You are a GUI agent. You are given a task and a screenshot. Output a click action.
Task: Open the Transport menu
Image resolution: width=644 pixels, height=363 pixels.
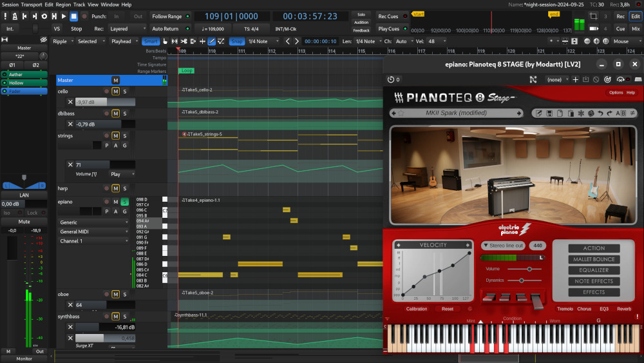[x=32, y=5]
